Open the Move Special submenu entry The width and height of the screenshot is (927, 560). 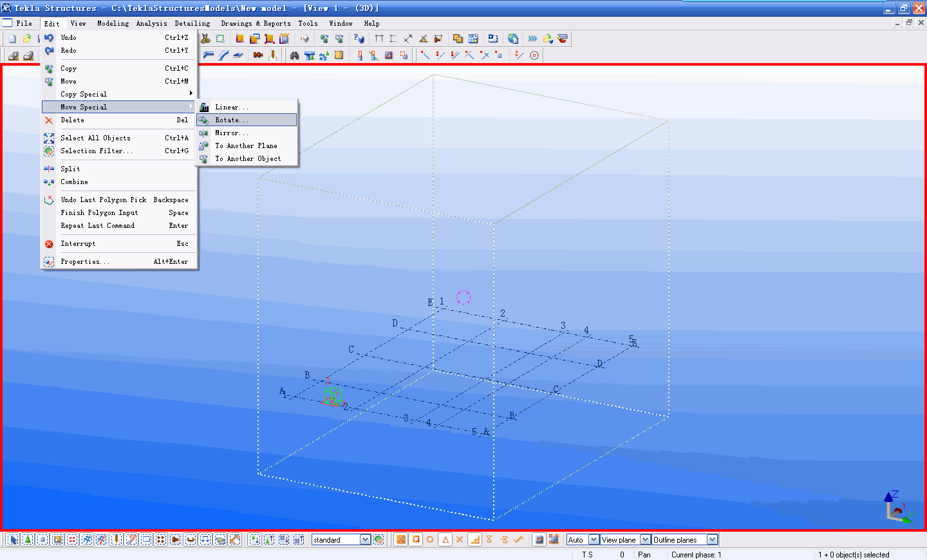119,107
